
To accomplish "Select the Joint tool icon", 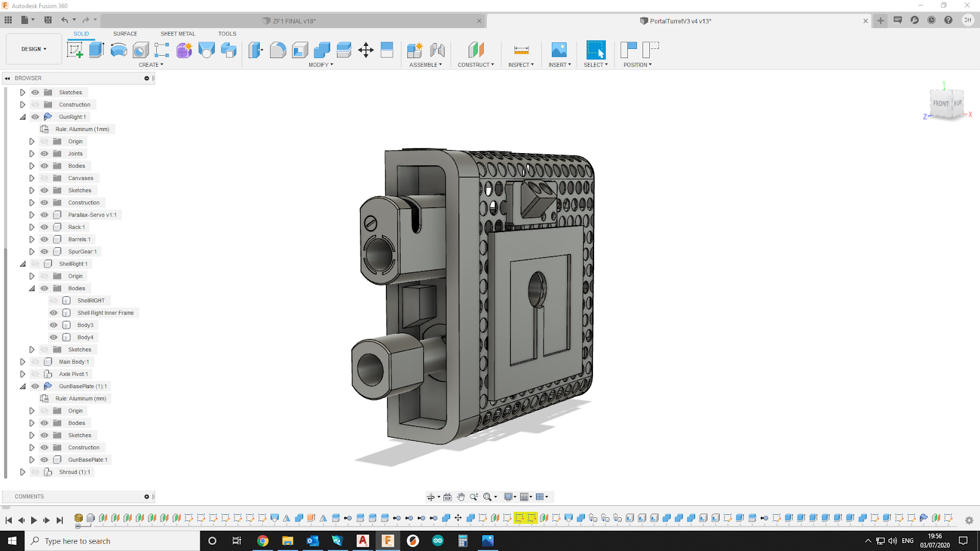I will pos(437,50).
